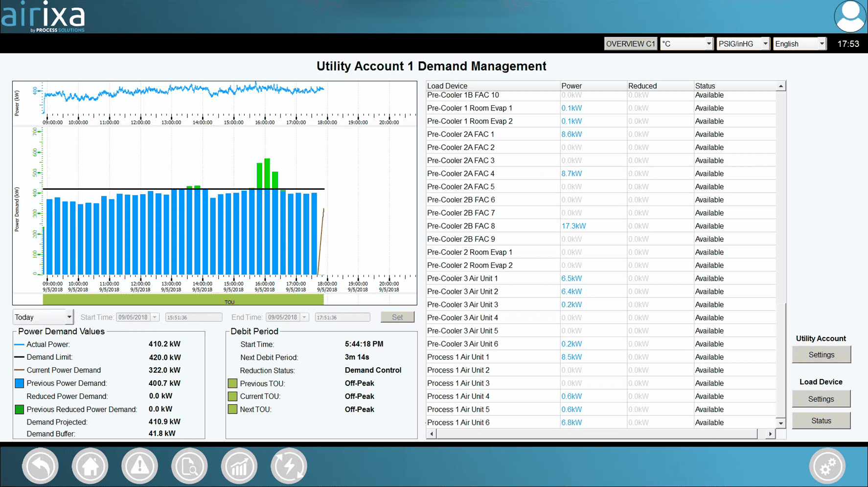This screenshot has width=868, height=487.
Task: Click the back arrow icon
Action: [41, 466]
